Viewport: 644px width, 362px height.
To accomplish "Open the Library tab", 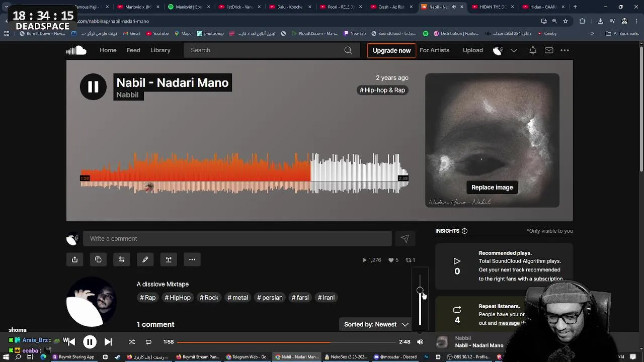I will [x=160, y=50].
